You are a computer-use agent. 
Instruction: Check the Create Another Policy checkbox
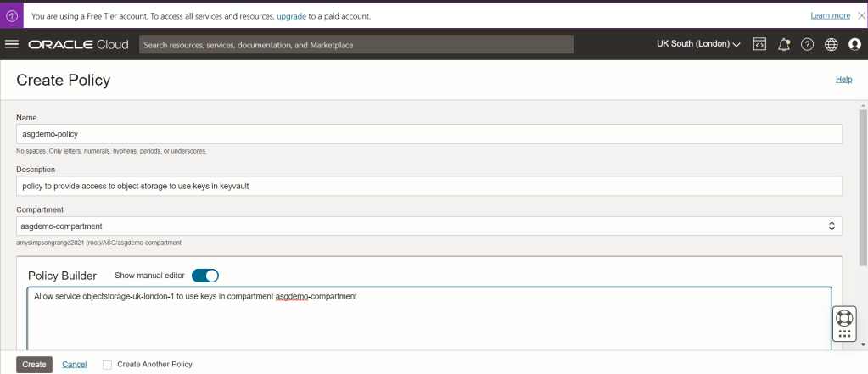(x=107, y=365)
